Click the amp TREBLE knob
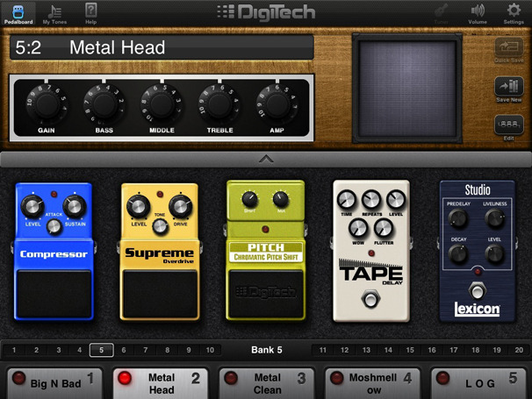 point(219,105)
